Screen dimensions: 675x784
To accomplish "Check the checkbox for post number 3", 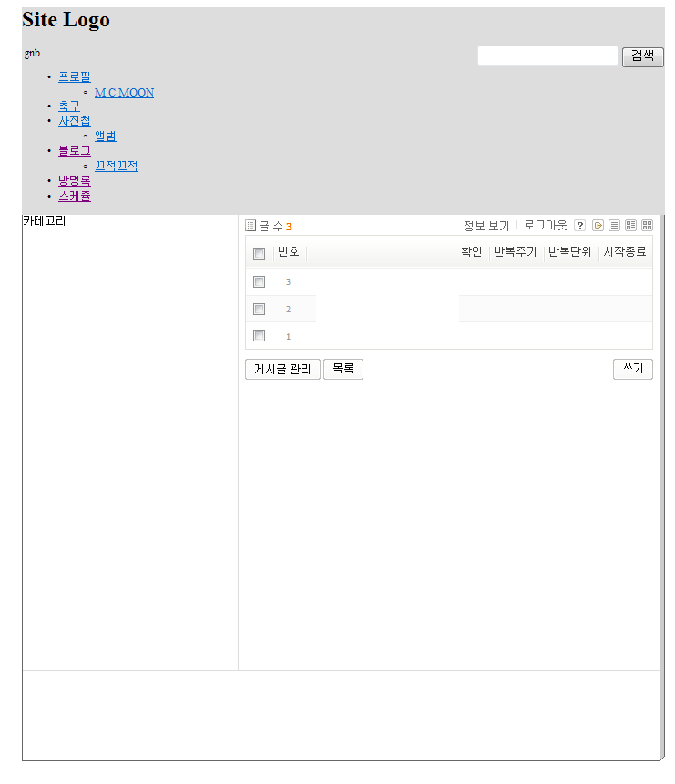I will (259, 282).
